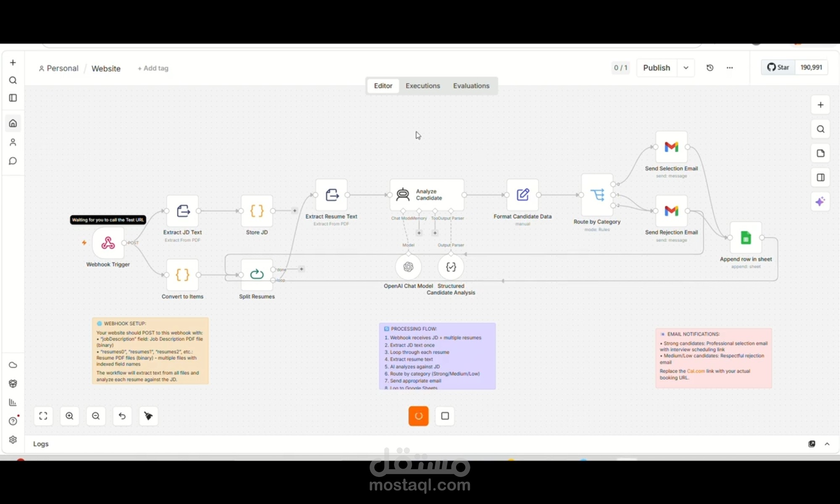
Task: Select the PROCESSING FLOW sticky note
Action: coord(437,356)
